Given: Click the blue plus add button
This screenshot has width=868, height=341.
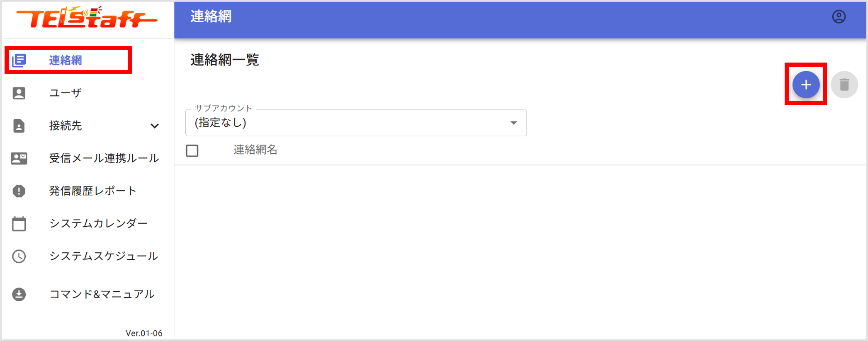Looking at the screenshot, I should 805,85.
